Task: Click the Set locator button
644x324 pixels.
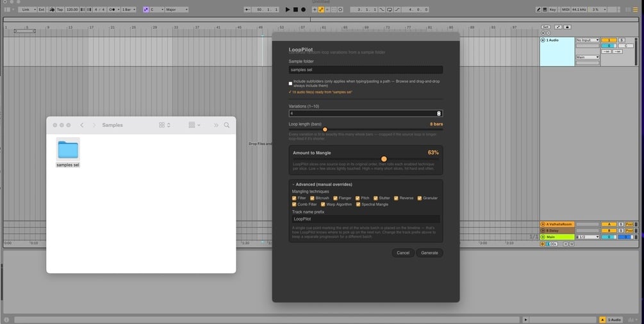Action: 546,27
